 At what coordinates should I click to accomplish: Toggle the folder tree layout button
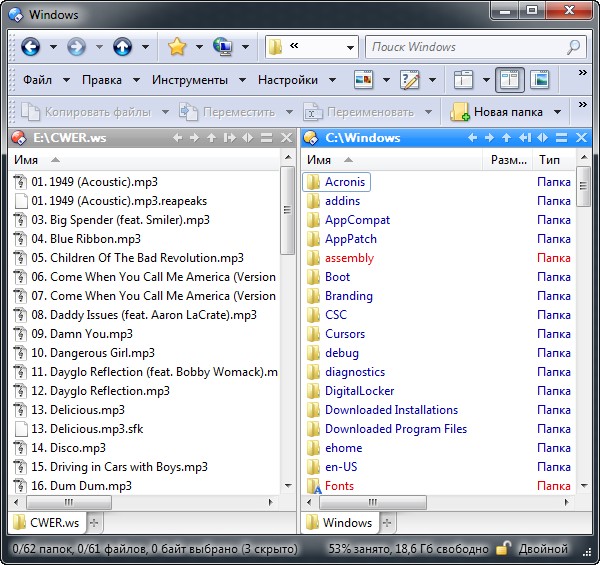pos(463,80)
